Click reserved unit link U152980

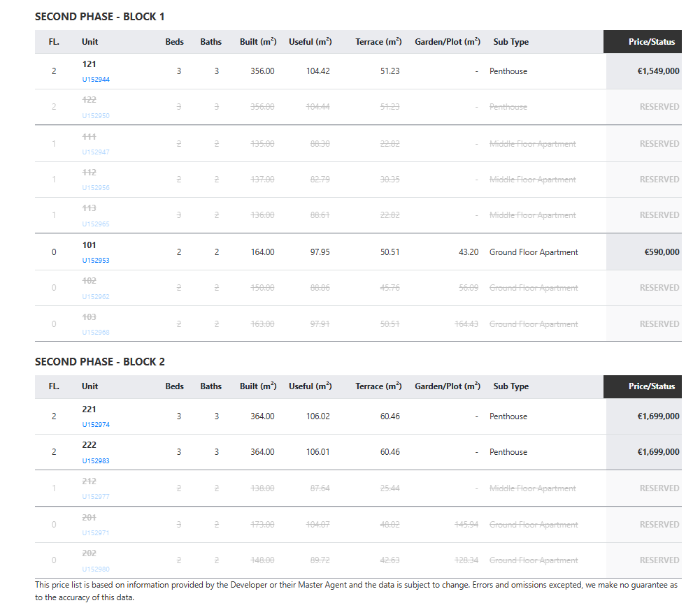point(96,569)
